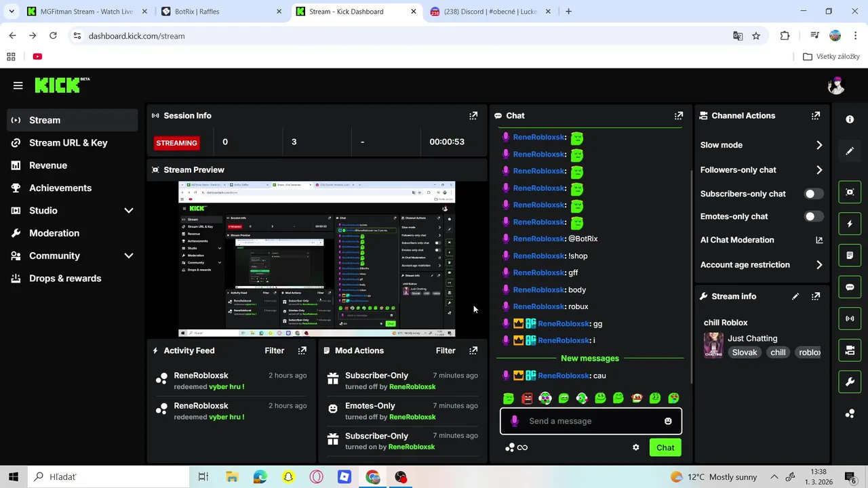Click the stream preview thumbnail
The image size is (868, 488).
point(317,259)
